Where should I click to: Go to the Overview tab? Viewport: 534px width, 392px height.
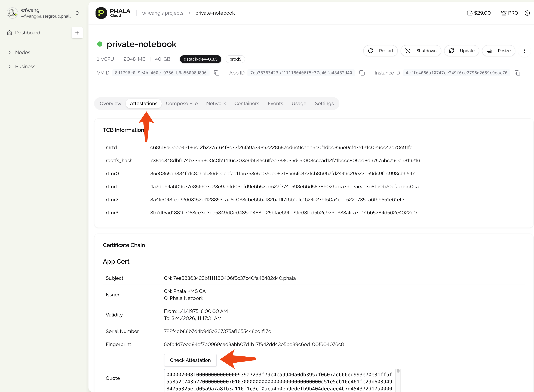(x=110, y=103)
